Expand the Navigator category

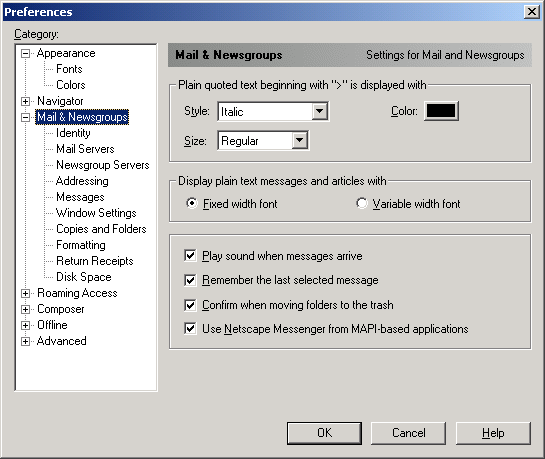click(25, 101)
